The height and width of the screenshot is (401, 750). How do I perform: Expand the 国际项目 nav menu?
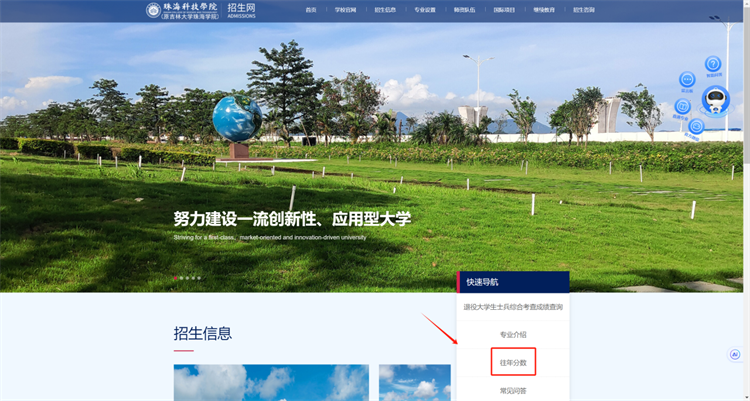point(503,10)
